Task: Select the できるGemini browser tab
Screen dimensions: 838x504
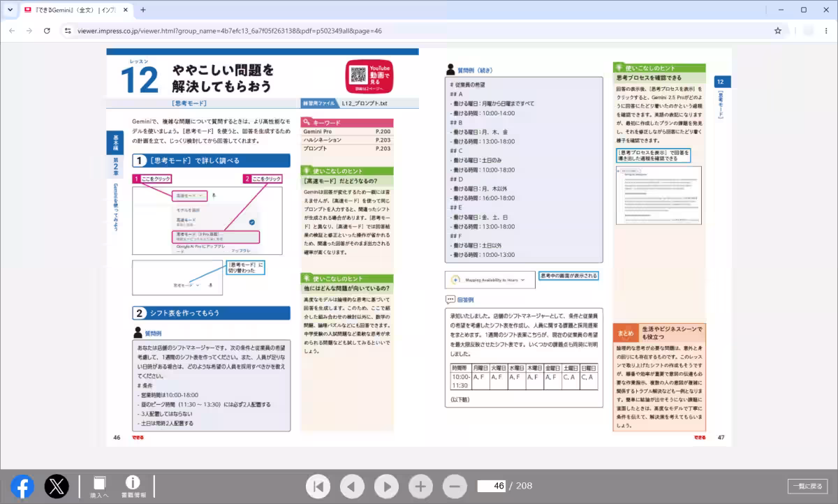Action: [75, 10]
